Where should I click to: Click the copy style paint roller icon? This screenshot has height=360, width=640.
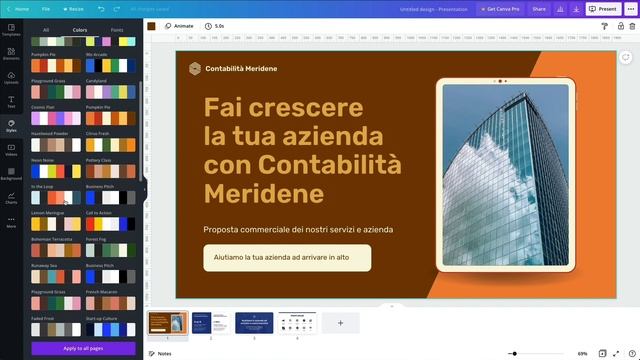pyautogui.click(x=604, y=26)
